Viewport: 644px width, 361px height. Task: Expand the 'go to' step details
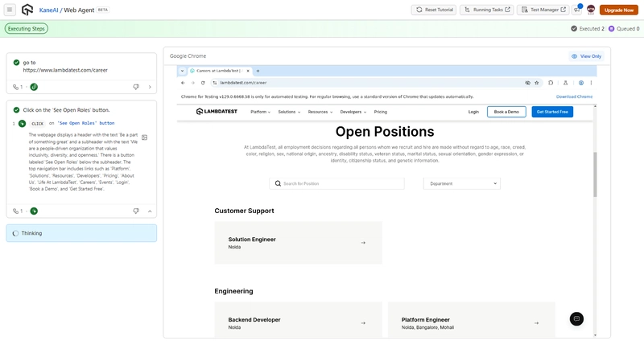(x=150, y=87)
